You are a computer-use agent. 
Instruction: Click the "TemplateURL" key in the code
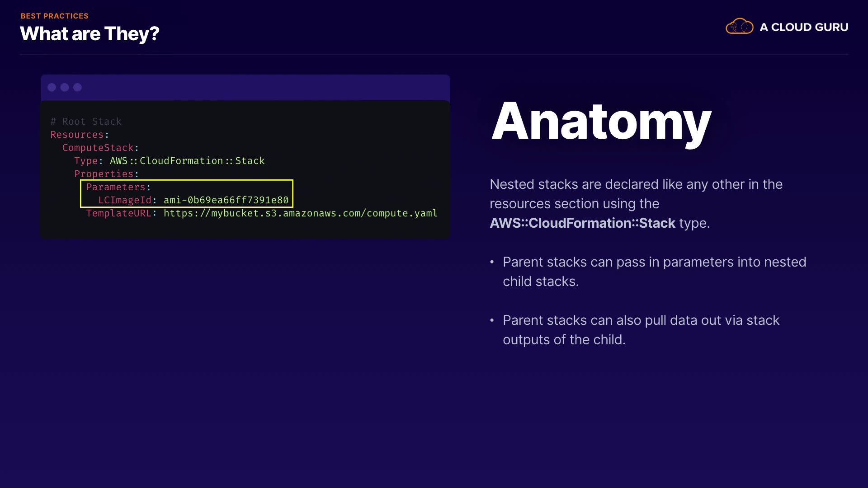pos(119,213)
